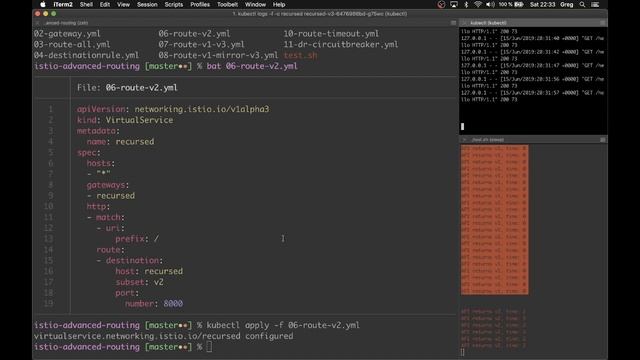Screen dimensions: 640x360
Task: Click 02-gateway.yml in the file listing
Action: pos(67,33)
